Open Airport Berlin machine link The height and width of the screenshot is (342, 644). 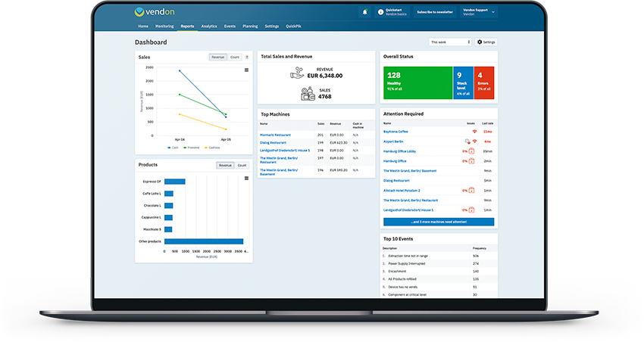393,141
